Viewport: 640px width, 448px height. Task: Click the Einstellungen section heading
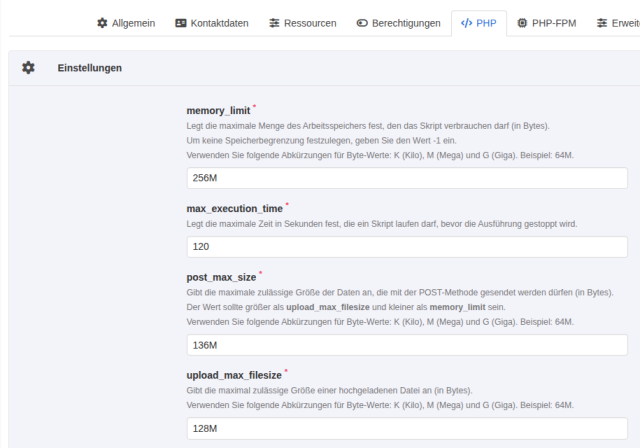point(89,68)
